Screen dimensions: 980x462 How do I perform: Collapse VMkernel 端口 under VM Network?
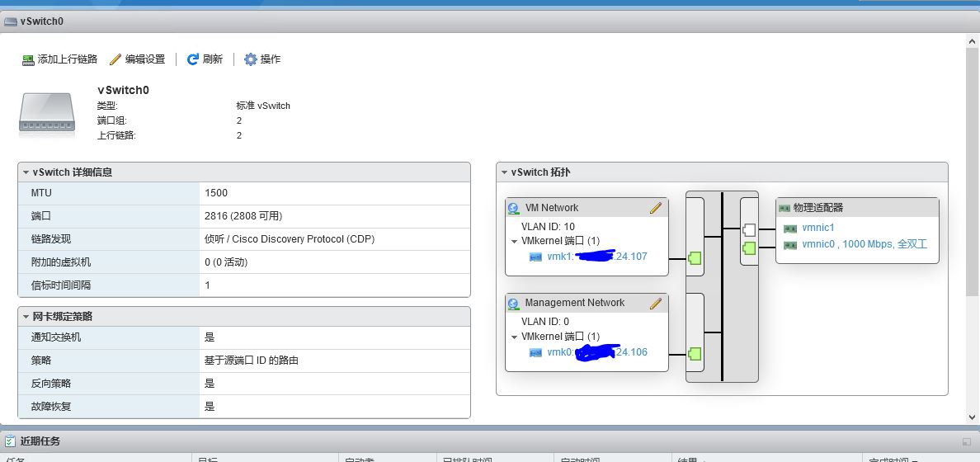click(x=515, y=242)
